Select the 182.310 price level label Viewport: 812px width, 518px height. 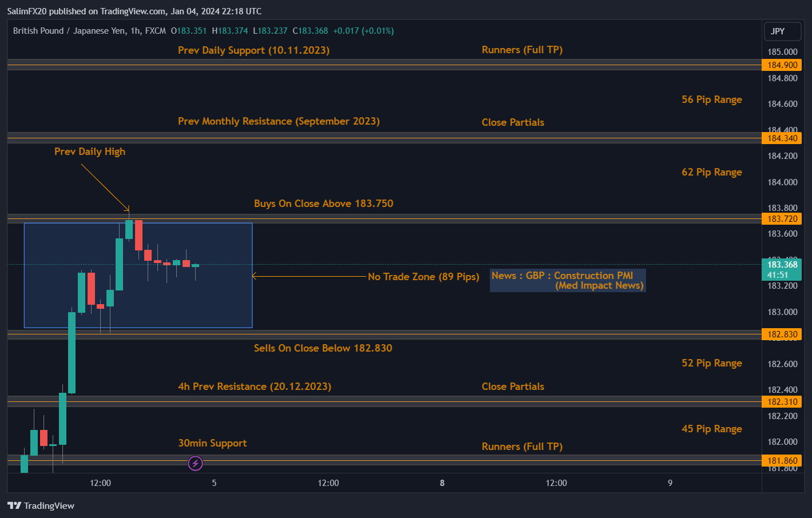click(x=782, y=402)
